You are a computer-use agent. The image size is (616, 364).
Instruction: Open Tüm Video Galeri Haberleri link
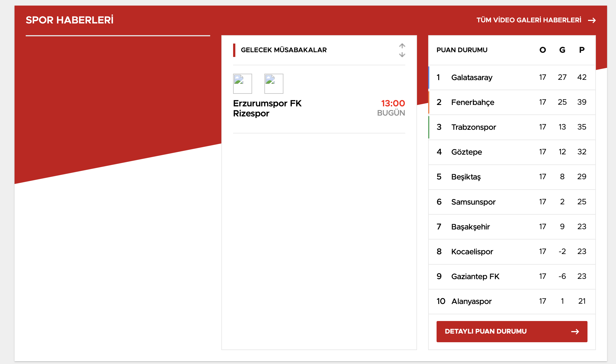click(529, 20)
